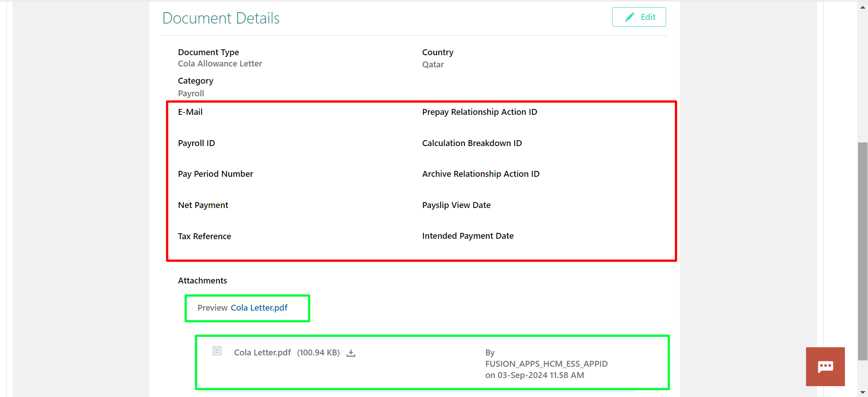Click the 'Intended Payment Date' label
Image resolution: width=868 pixels, height=397 pixels.
point(468,236)
